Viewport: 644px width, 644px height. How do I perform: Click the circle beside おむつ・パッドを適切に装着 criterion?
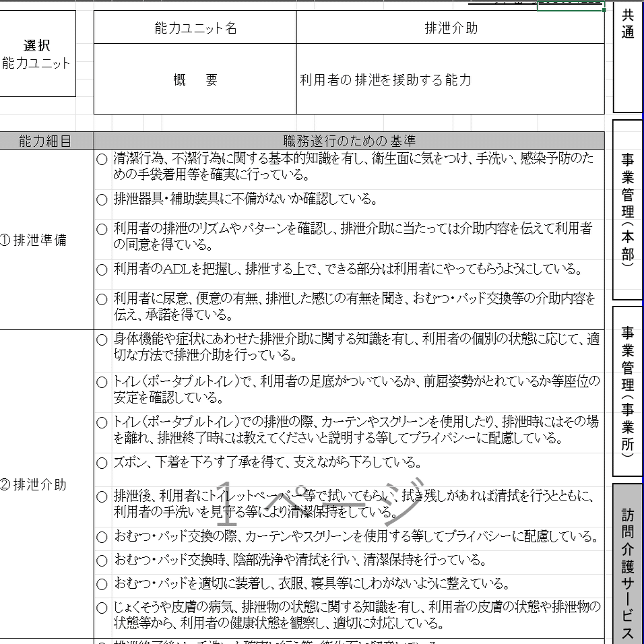click(x=102, y=584)
